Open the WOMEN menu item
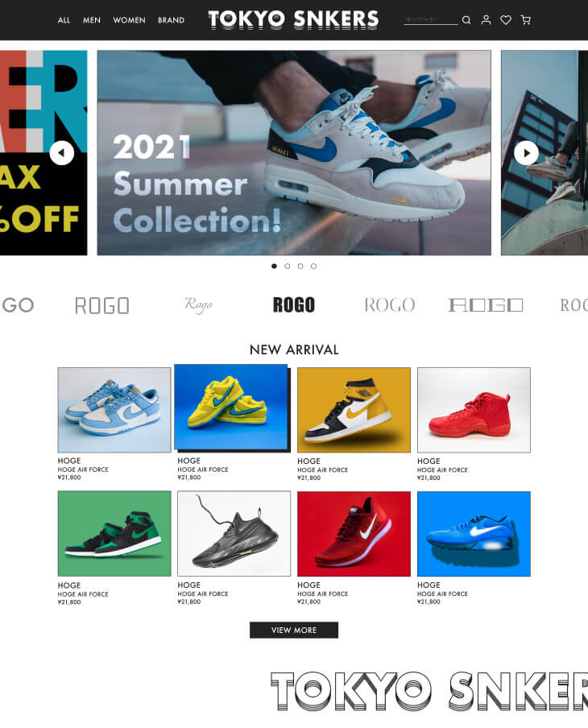The width and height of the screenshot is (588, 728). 129,20
